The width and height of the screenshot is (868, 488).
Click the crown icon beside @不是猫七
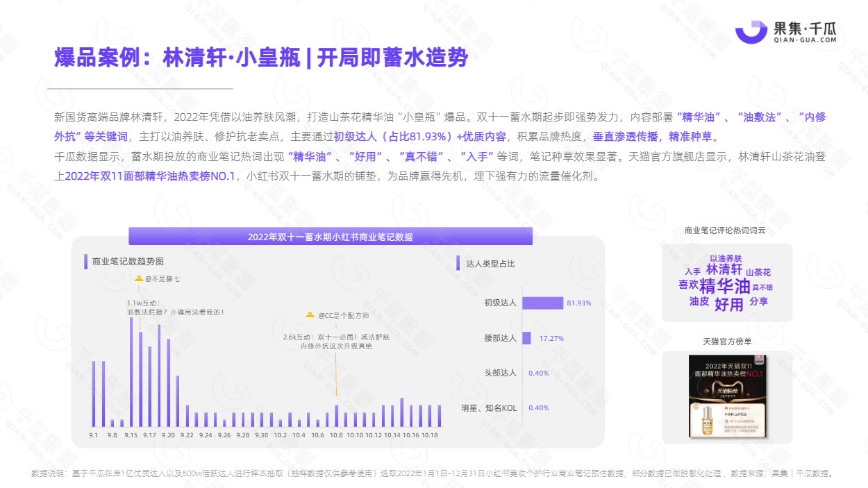coord(139,279)
